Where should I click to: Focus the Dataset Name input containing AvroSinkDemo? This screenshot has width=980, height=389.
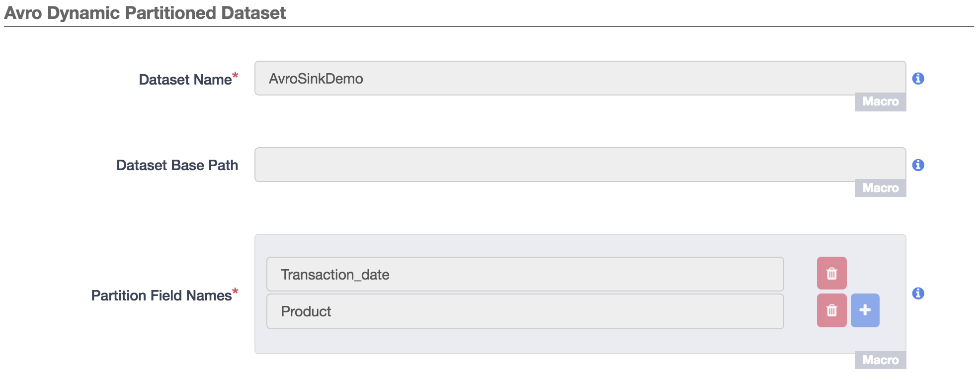(579, 79)
